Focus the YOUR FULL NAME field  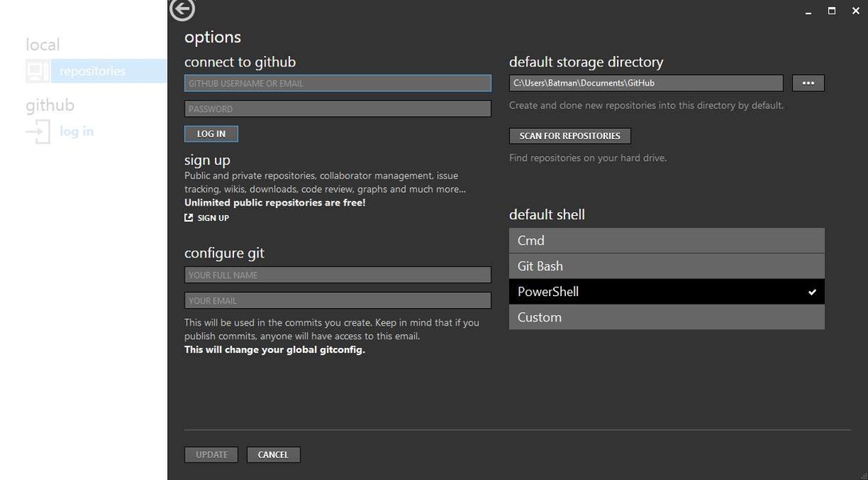pos(337,275)
